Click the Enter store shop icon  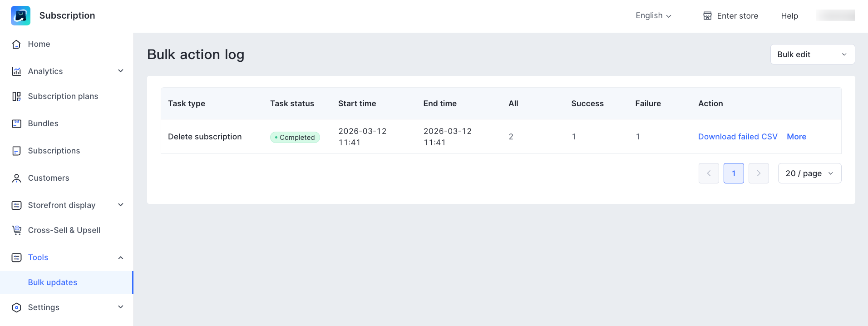(x=707, y=16)
